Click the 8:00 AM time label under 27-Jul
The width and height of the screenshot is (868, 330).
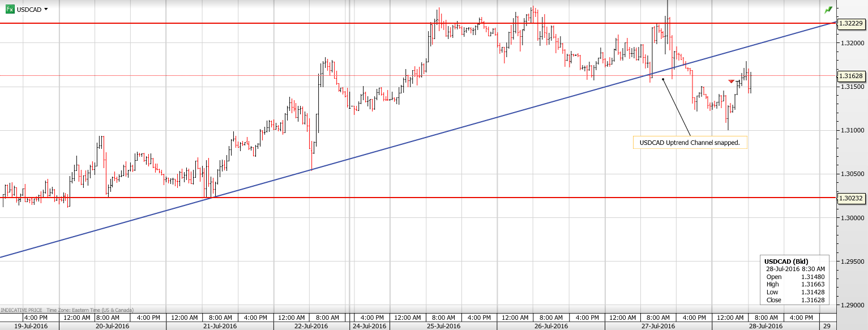coord(658,318)
